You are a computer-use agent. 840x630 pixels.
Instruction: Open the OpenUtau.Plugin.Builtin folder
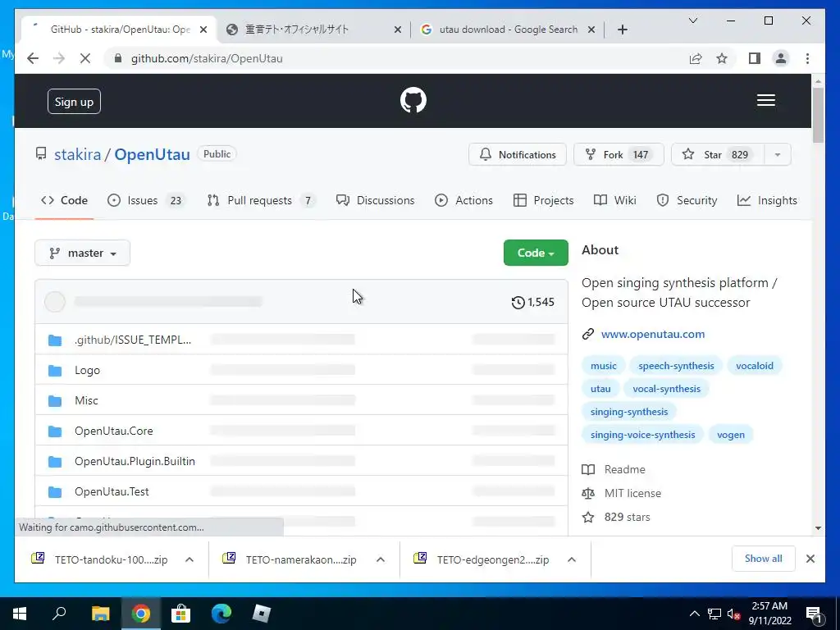(x=135, y=461)
